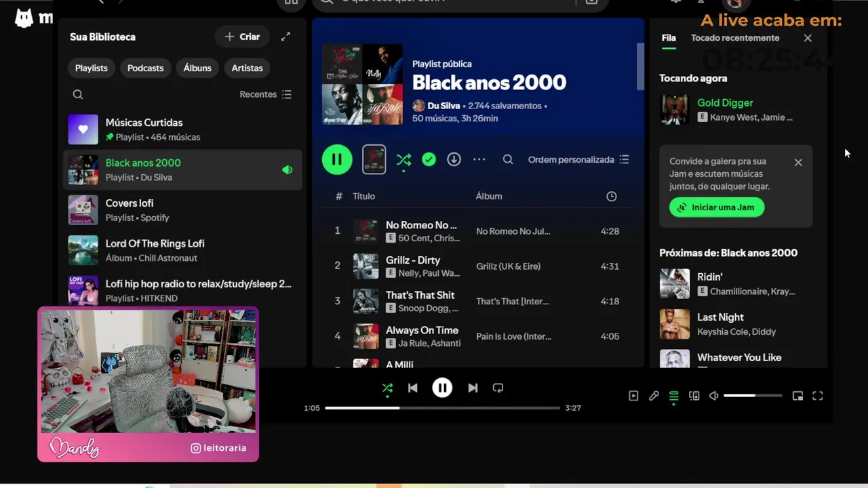This screenshot has width=868, height=488.
Task: Toggle the queue icon in player bar
Action: click(x=674, y=396)
